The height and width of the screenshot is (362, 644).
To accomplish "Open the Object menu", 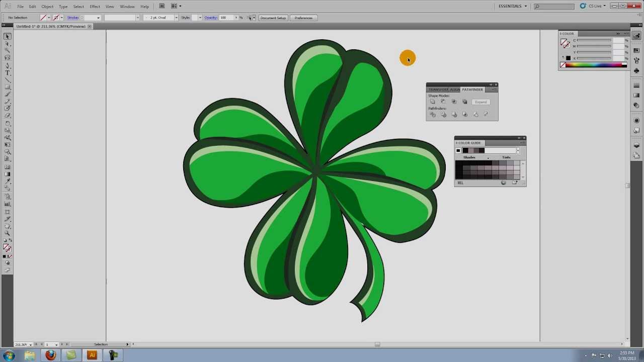I will tap(47, 7).
